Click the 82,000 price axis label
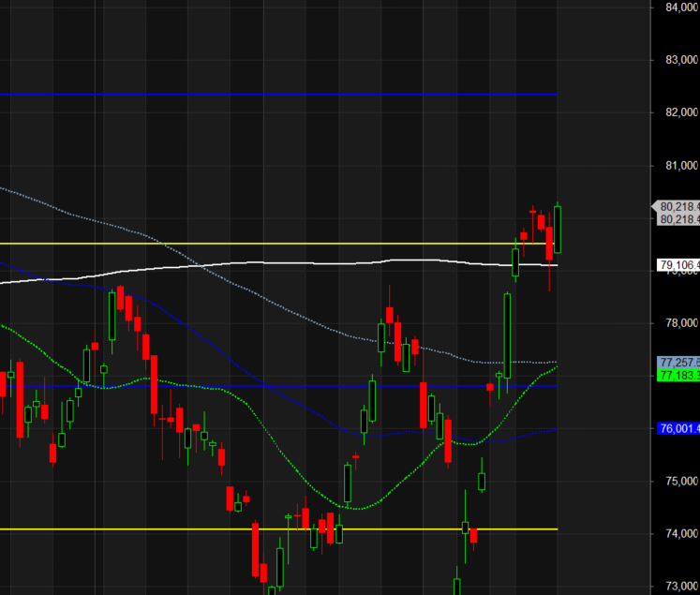700x595 pixels. [682, 112]
